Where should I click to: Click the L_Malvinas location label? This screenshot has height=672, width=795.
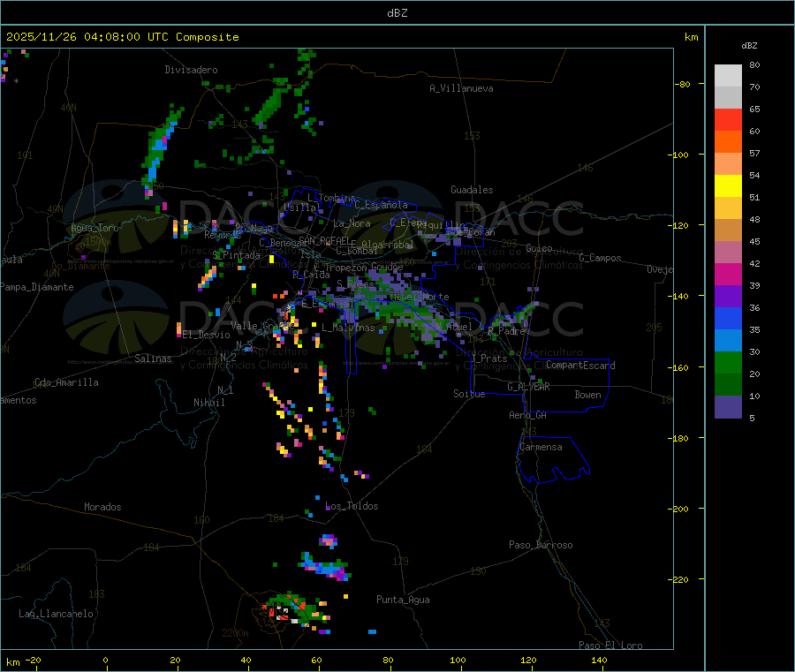coord(348,328)
